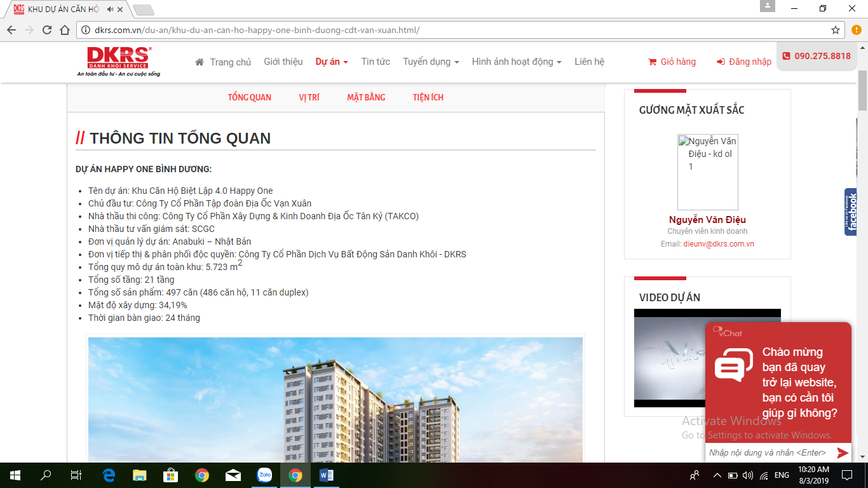This screenshot has height=488, width=868.
Task: Open the Nguyễn Văn Điệu name link
Action: (707, 220)
